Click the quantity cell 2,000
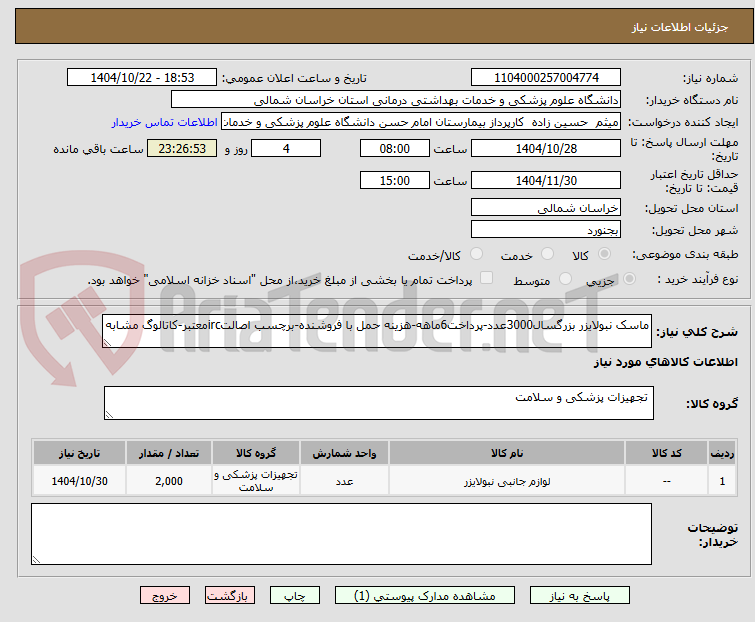Image resolution: width=755 pixels, height=622 pixels. 169,481
